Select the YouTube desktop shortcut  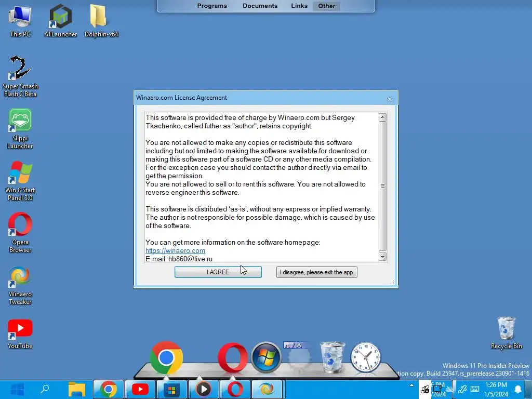20,334
